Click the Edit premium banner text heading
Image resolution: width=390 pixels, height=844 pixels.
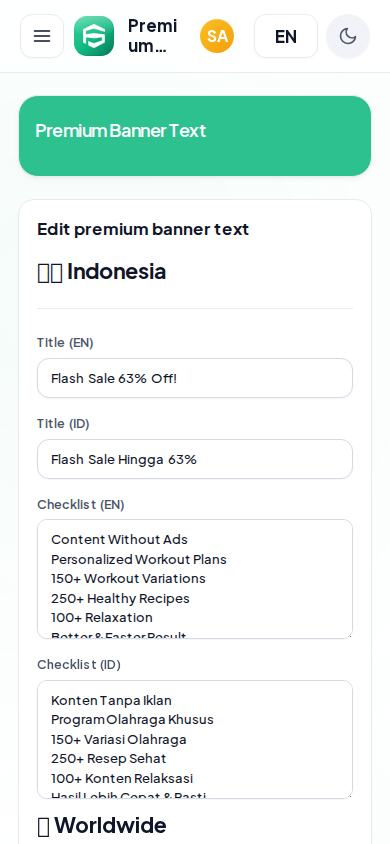point(143,229)
